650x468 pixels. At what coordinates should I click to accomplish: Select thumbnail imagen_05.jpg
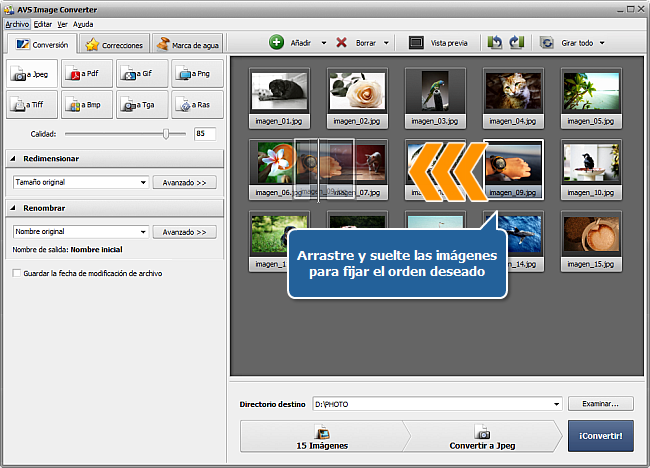(x=591, y=98)
